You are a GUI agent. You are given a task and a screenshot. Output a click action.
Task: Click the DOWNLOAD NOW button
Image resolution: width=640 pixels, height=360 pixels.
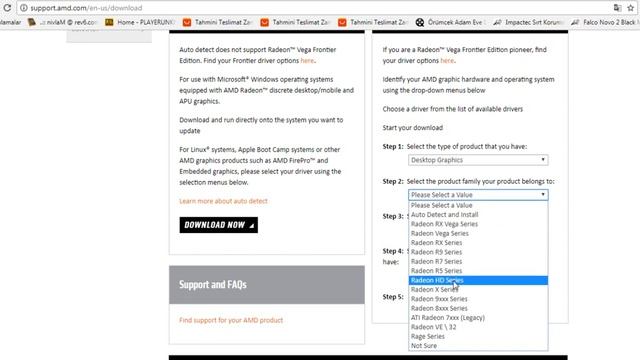tap(218, 225)
